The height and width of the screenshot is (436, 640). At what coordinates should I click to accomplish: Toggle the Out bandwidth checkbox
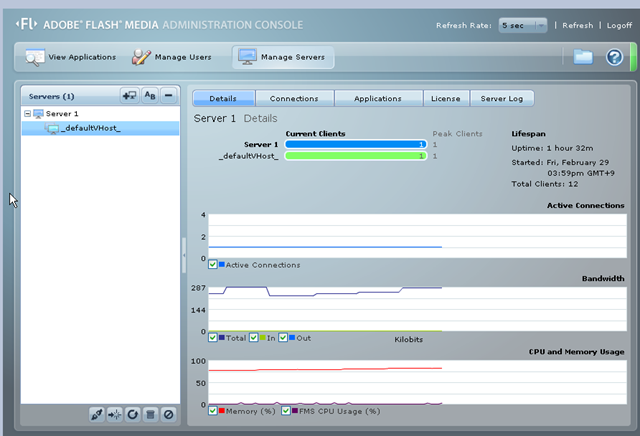pyautogui.click(x=283, y=338)
